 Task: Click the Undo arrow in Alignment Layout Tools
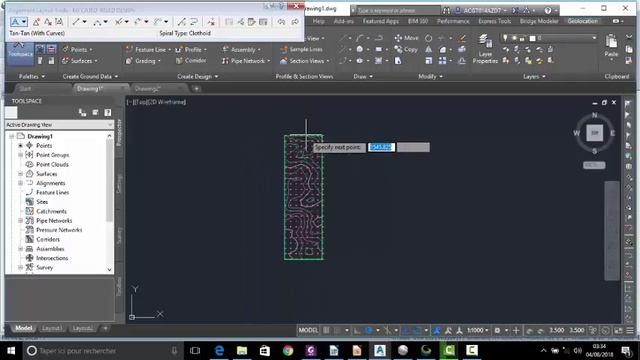point(281,22)
